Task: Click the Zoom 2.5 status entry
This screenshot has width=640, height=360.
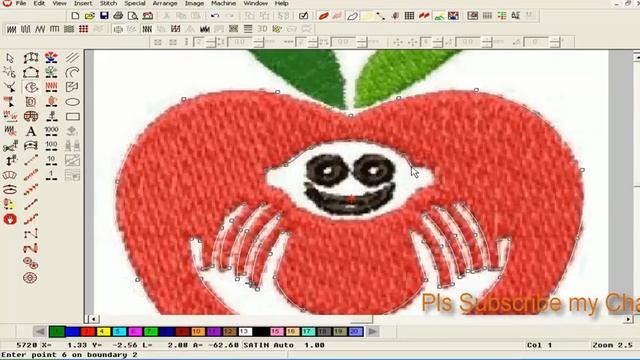Action: (612, 345)
